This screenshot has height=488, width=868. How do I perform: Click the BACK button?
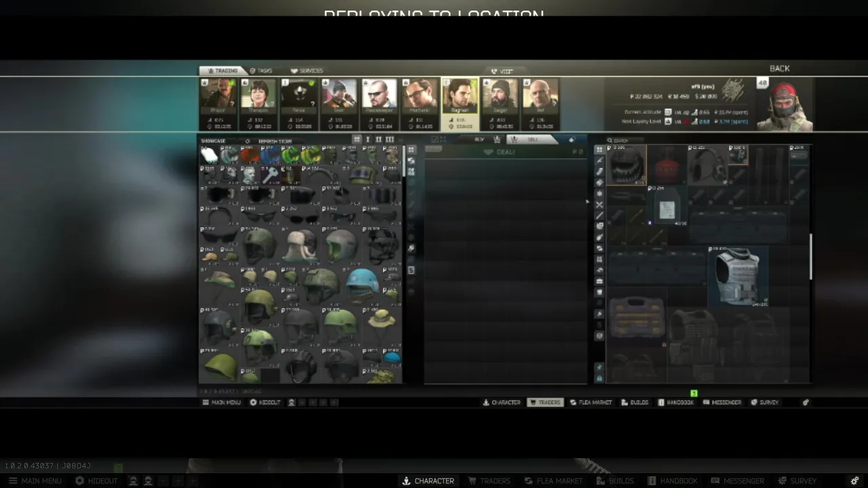coord(780,68)
